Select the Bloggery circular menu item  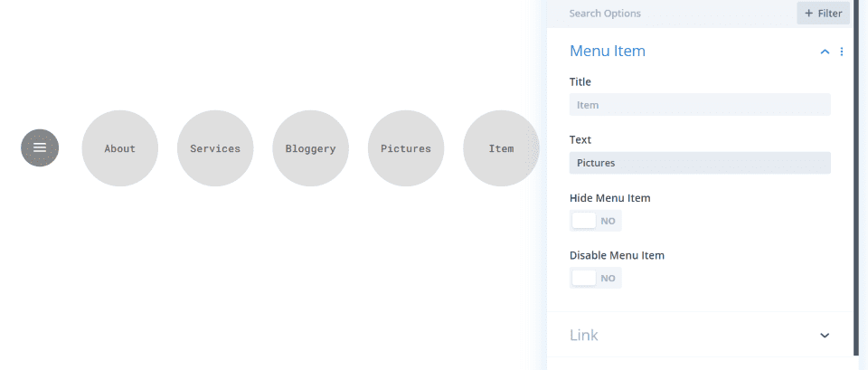click(x=310, y=148)
